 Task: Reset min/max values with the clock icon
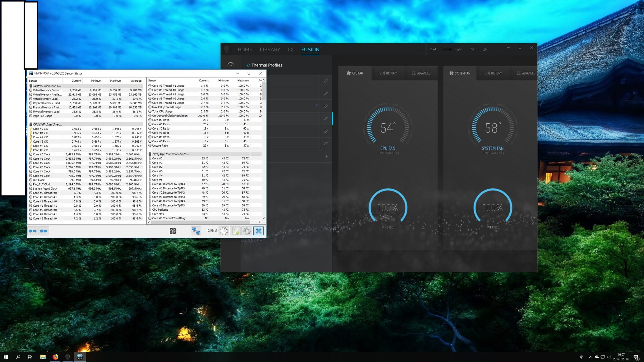click(x=224, y=231)
